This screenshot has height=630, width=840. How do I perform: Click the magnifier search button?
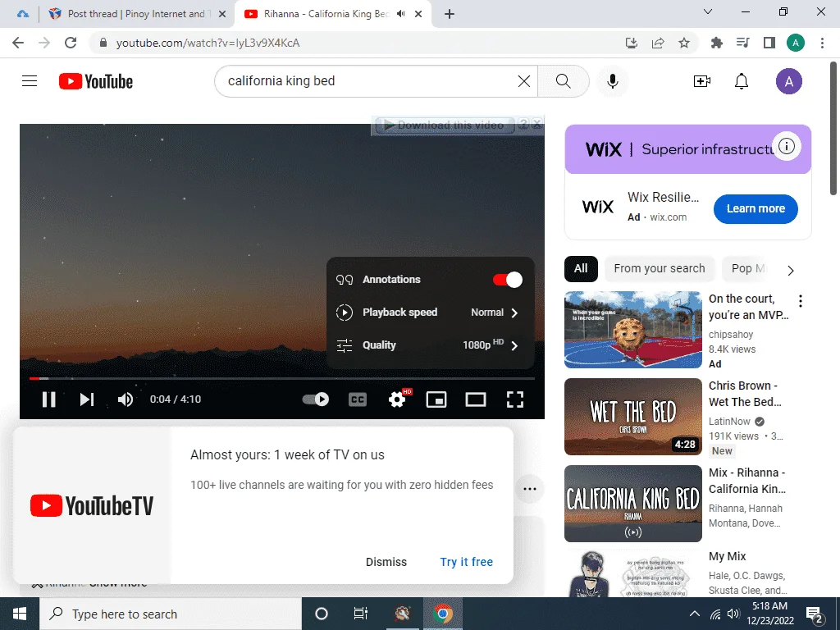(563, 81)
